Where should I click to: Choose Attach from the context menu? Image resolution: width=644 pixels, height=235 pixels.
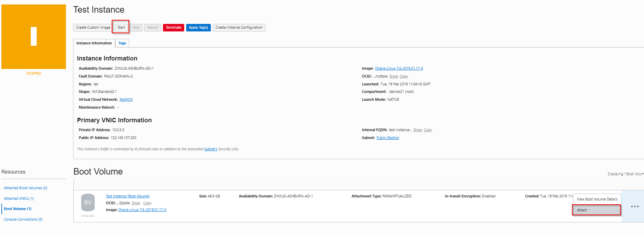(596, 210)
